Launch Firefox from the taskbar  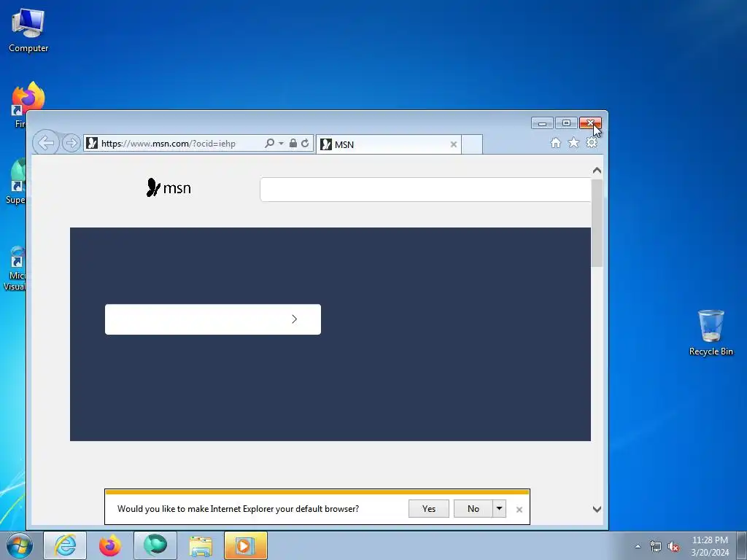(x=110, y=545)
